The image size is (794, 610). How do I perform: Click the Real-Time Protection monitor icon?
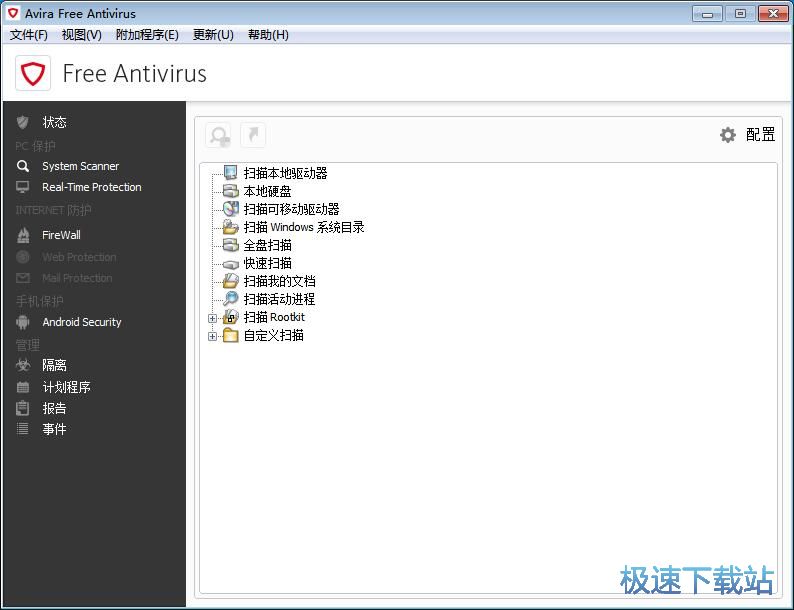(23, 187)
